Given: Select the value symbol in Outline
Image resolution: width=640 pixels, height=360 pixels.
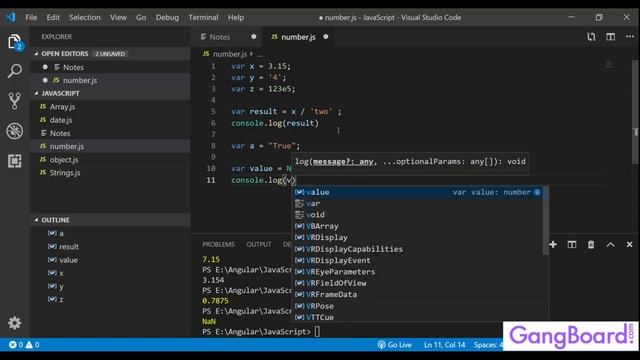Looking at the screenshot, I should click(110, 260).
